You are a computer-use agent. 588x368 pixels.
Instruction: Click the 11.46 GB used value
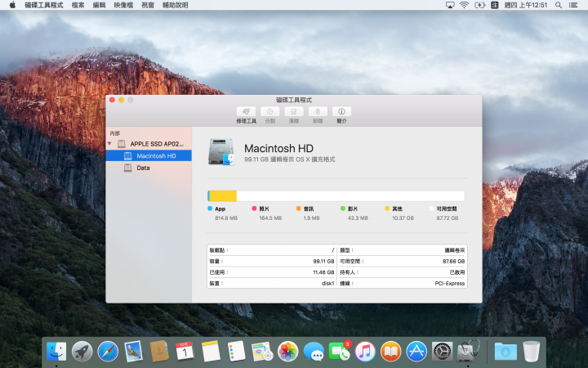[323, 272]
